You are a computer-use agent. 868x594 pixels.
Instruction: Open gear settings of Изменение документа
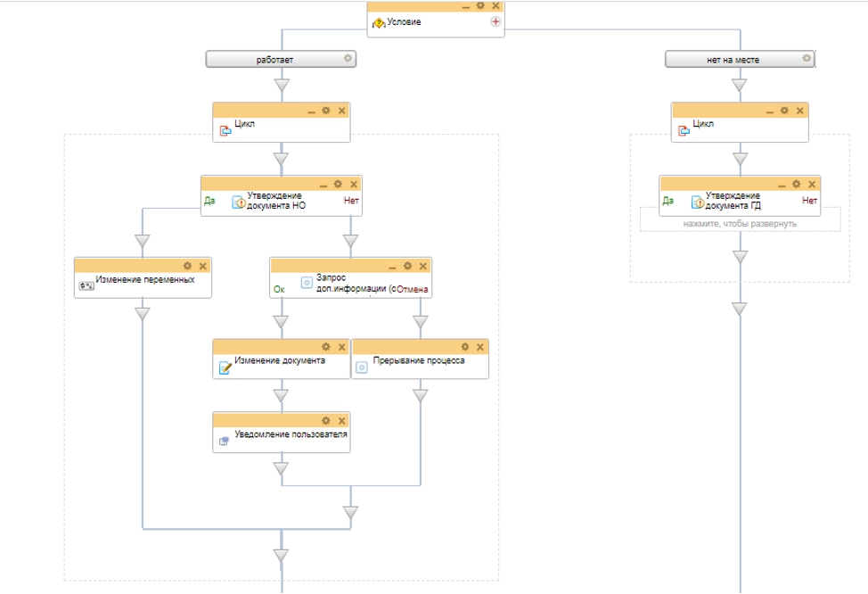tap(326, 347)
